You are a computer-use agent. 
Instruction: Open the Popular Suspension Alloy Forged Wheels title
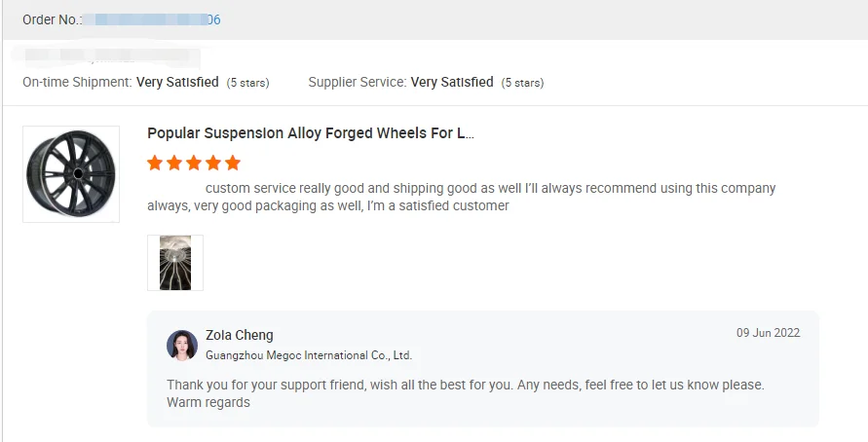pos(311,133)
